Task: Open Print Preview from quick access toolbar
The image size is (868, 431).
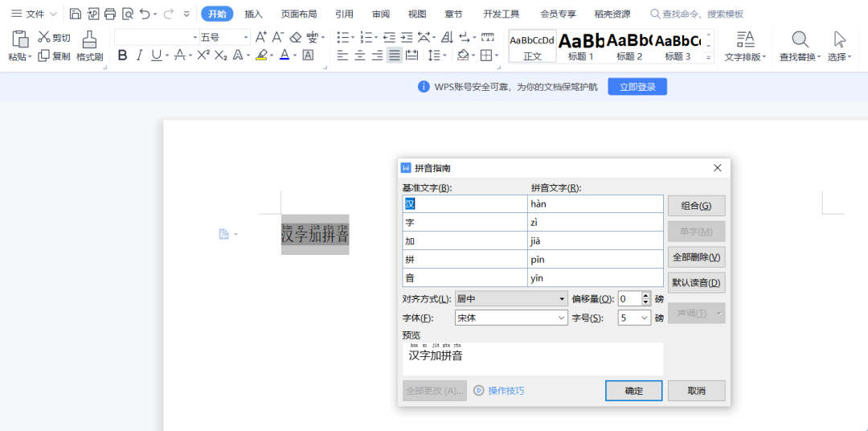Action: [127, 14]
